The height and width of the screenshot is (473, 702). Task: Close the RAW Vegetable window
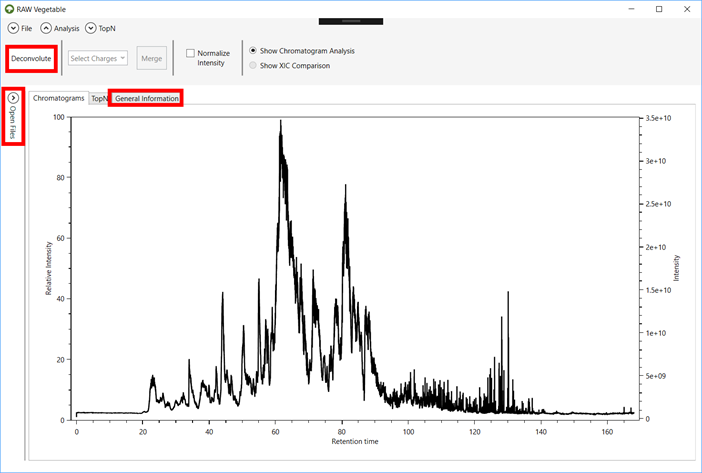(x=687, y=9)
